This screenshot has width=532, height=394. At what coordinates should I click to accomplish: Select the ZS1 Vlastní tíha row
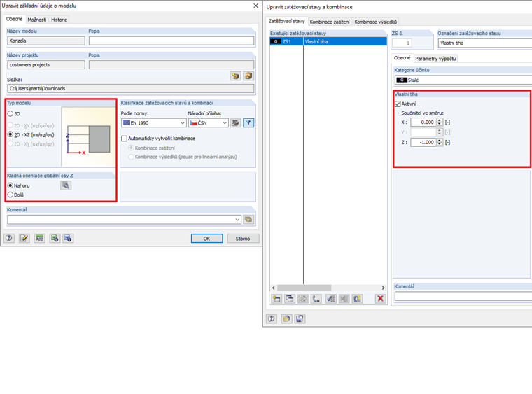click(328, 41)
